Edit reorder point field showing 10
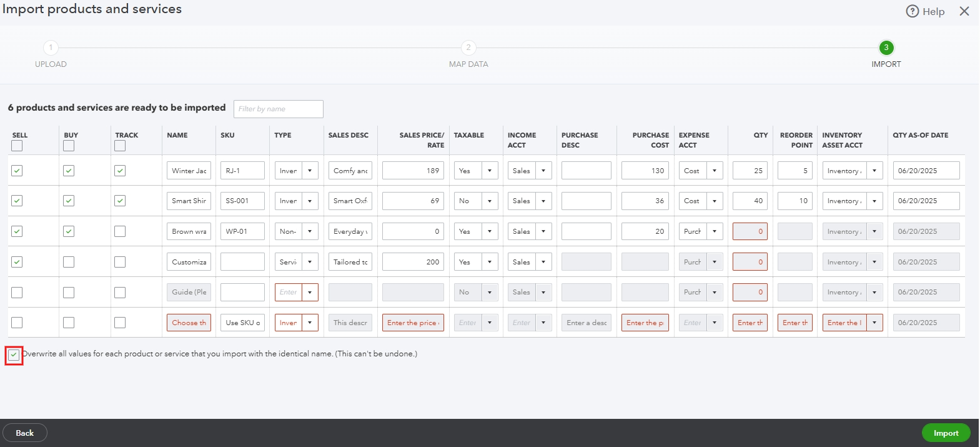 pyautogui.click(x=795, y=201)
